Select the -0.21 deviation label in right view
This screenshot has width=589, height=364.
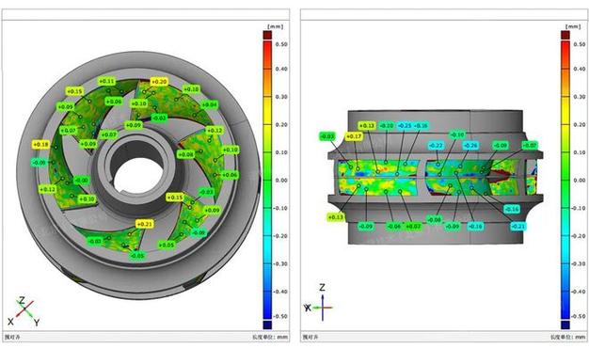coord(517,226)
